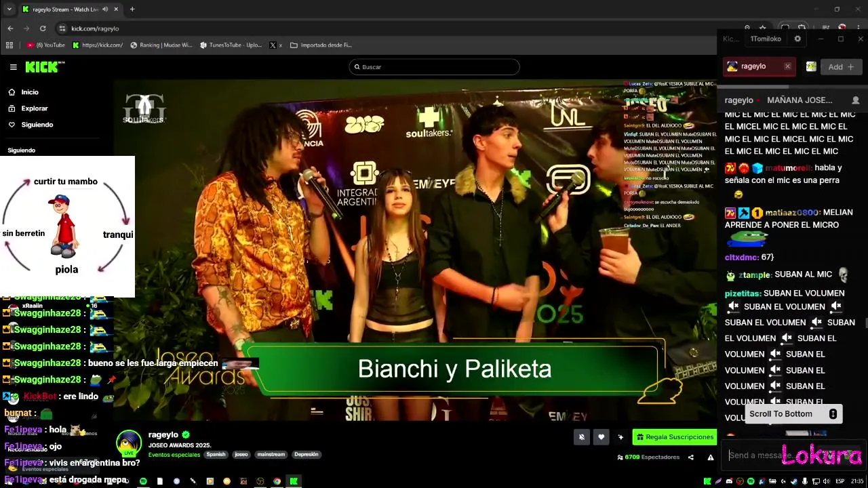
Task: Open the tab search dropdown arrow
Action: (9, 9)
